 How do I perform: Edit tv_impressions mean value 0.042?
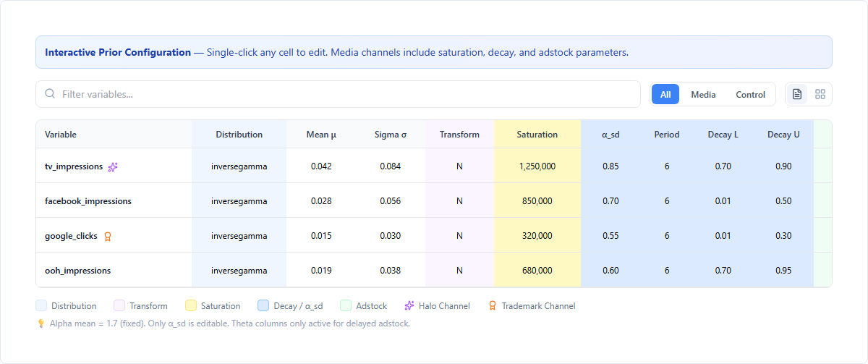[x=321, y=166]
